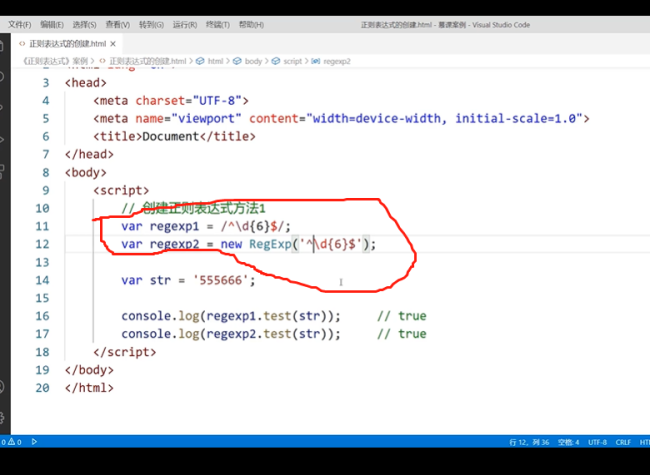Open problems from the warnings count in status bar

[x=15, y=442]
